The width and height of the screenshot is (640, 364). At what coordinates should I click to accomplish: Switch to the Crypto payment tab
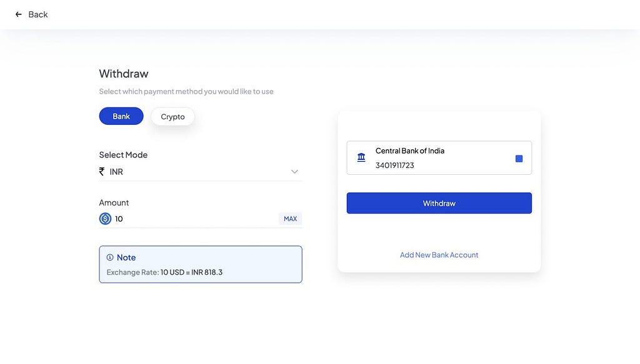[x=172, y=117]
